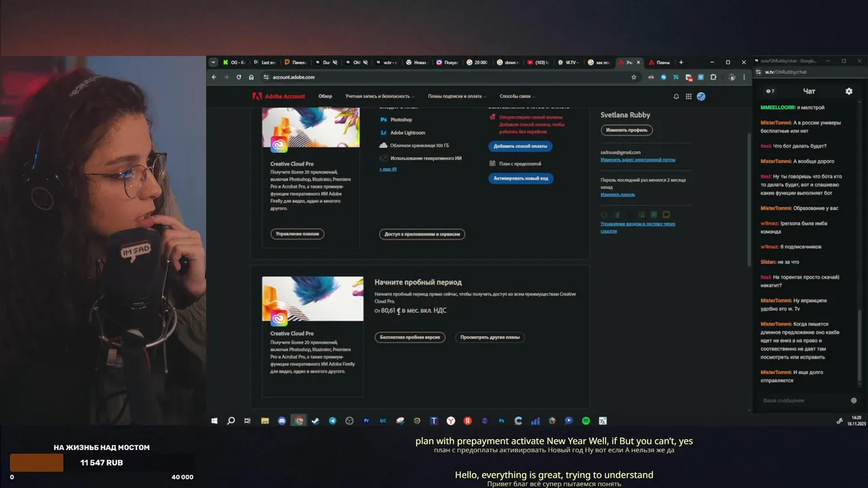
Task: Open chat settings gear in chat window
Action: [848, 91]
